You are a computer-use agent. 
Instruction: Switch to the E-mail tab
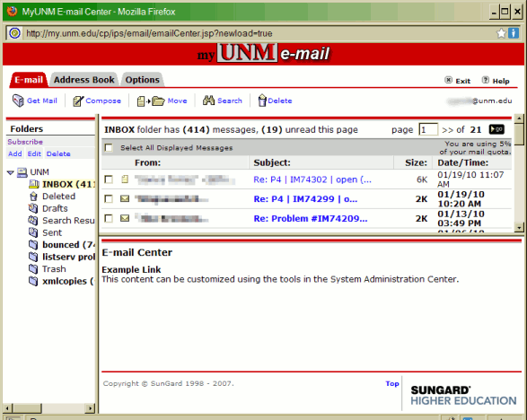29,80
